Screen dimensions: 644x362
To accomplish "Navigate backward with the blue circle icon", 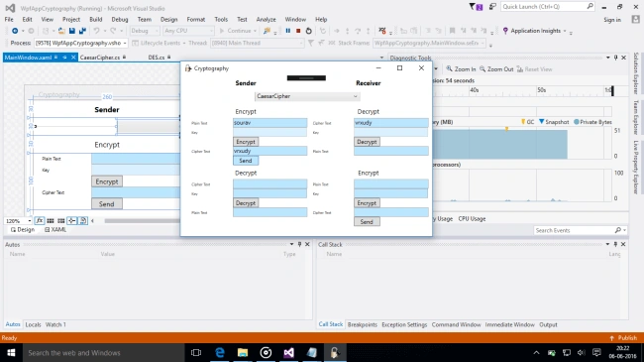I will click(x=15, y=31).
